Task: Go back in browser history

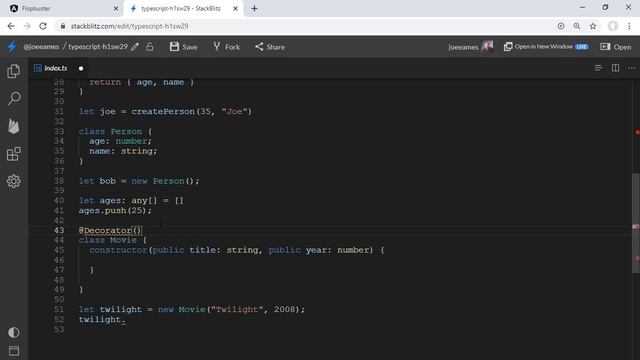Action: click(11, 26)
